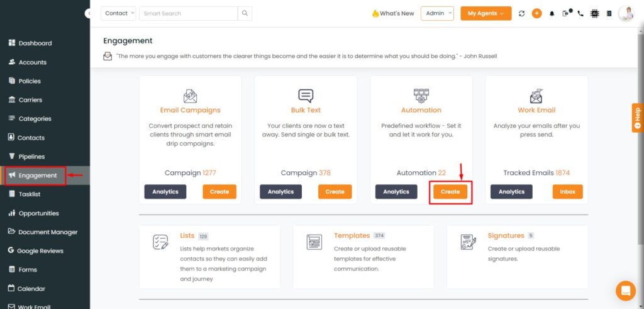Click the search magnifier button

[245, 14]
